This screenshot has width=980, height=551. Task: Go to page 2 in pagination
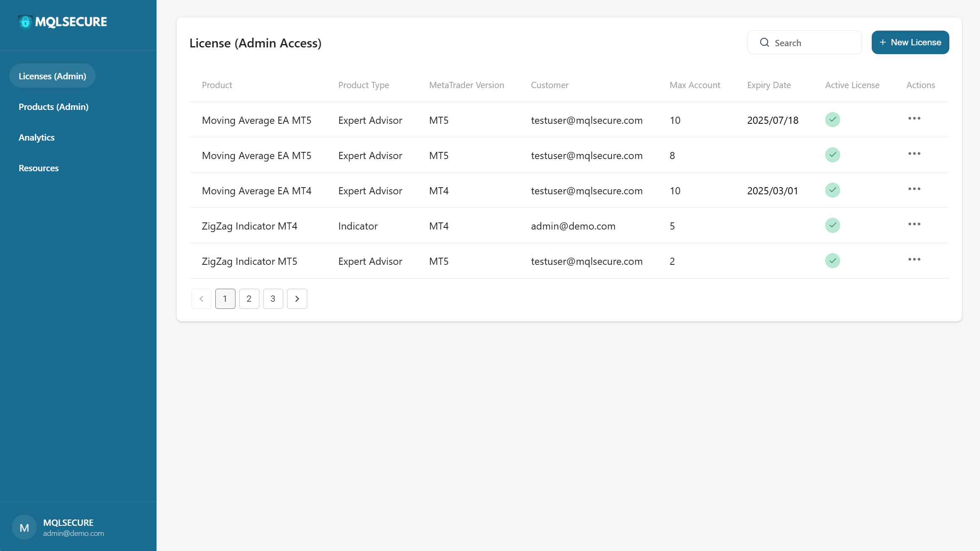(x=249, y=299)
